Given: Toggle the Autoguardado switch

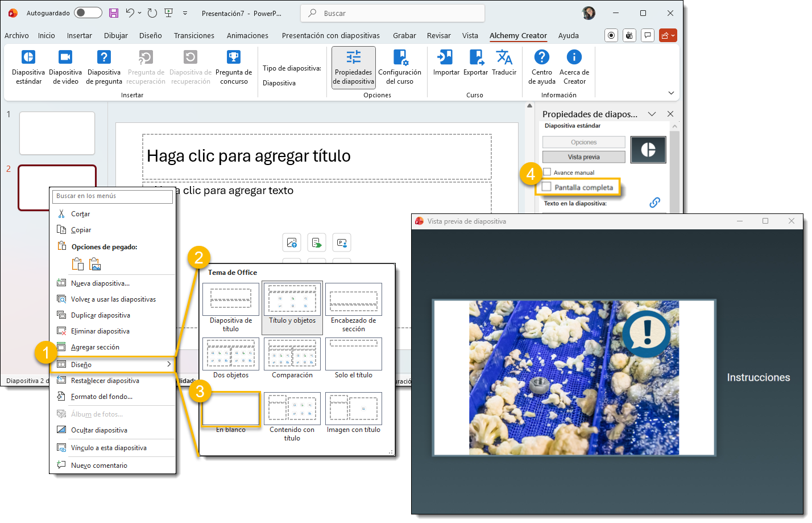Looking at the screenshot, I should tap(88, 13).
